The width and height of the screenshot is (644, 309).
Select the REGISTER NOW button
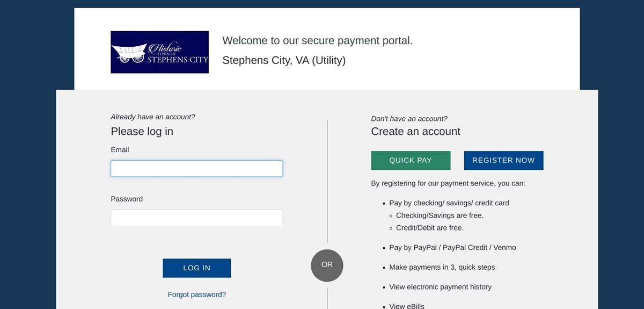(x=503, y=160)
